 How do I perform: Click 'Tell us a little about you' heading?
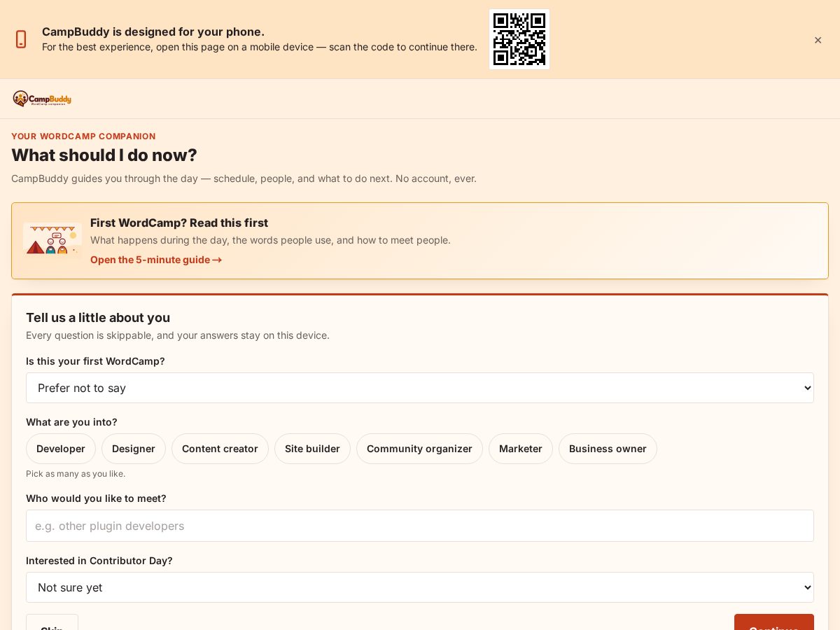pos(98,318)
